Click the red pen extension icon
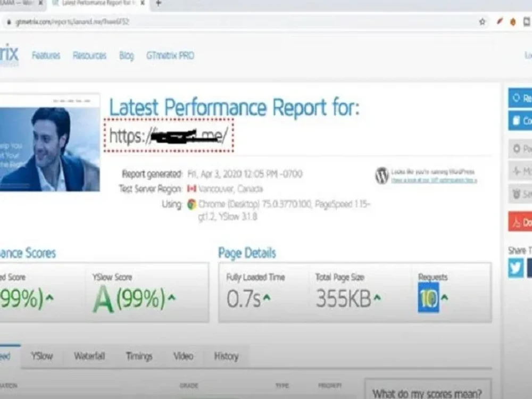532x399 pixels. pos(499,21)
